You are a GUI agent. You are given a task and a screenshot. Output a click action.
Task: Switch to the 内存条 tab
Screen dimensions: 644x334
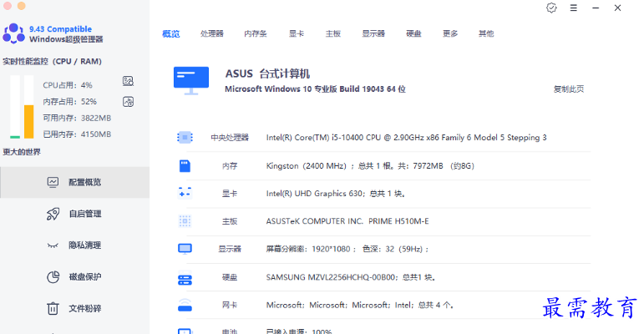[x=256, y=33]
